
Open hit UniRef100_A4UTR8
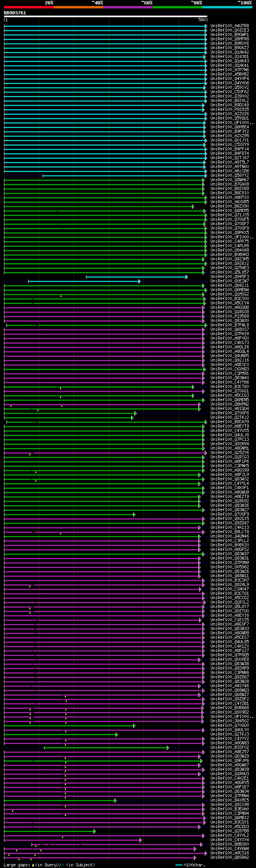click(x=230, y=26)
